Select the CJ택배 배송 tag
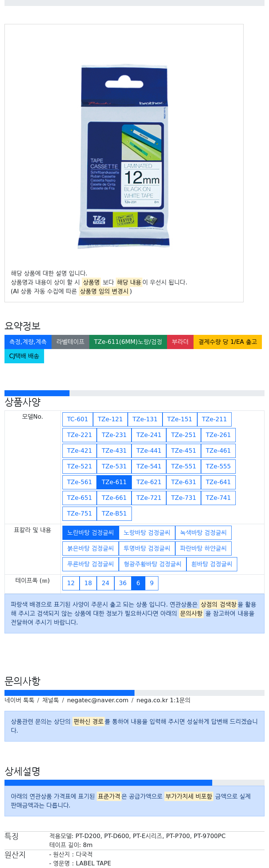Image resolution: width=269 pixels, height=868 pixels. click(x=24, y=356)
